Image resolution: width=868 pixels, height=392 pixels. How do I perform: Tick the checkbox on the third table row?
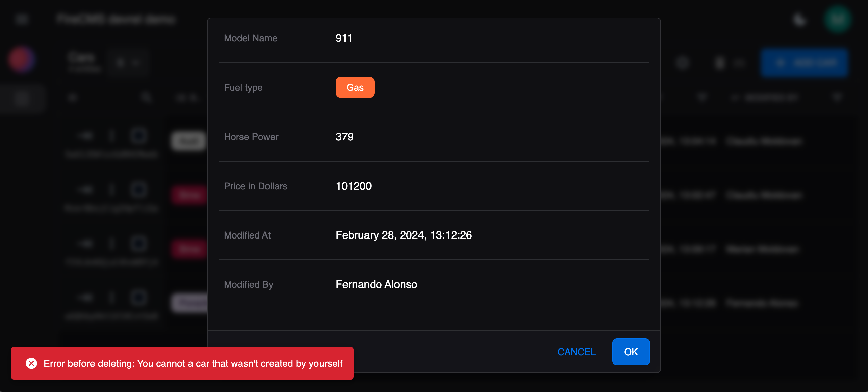tap(138, 244)
